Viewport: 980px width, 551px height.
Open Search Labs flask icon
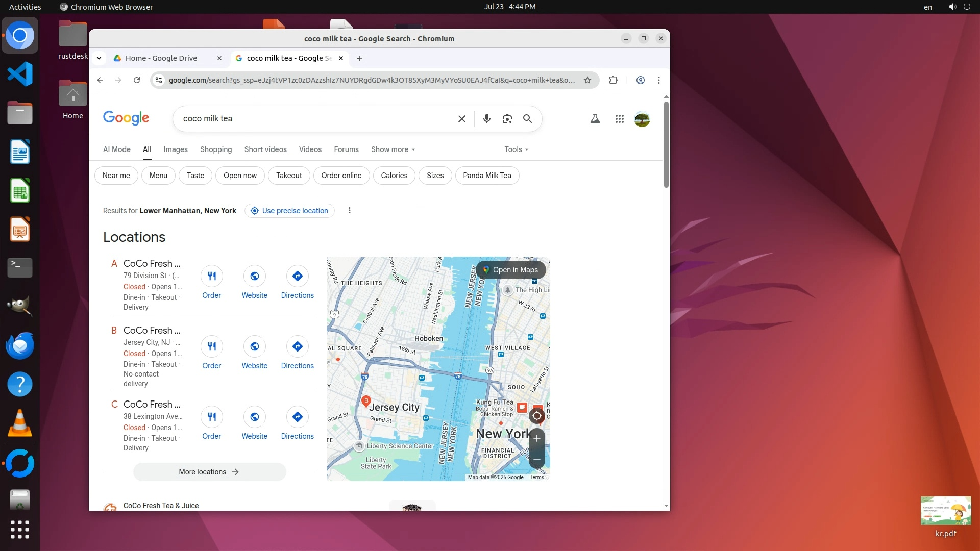(x=595, y=119)
